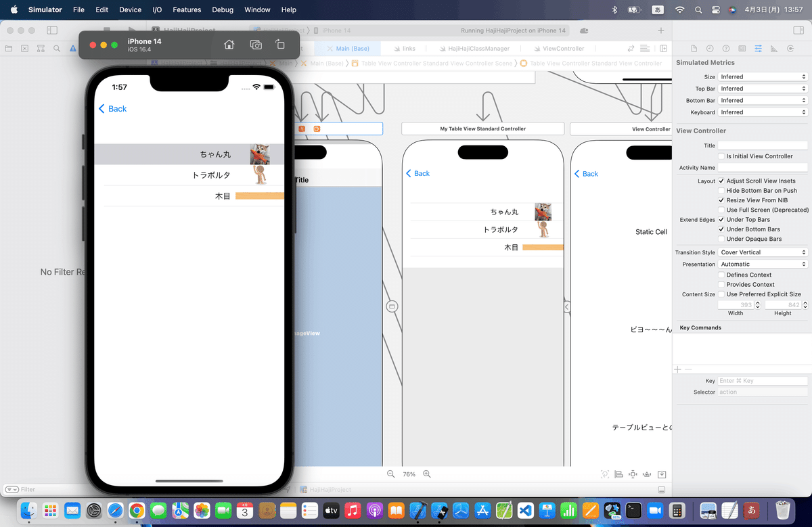Toggle Adjust Scroll View Insets checkbox
This screenshot has height=527, width=812.
pyautogui.click(x=721, y=181)
